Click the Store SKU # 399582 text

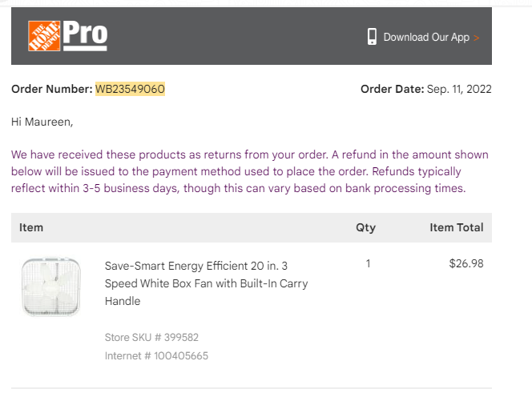point(151,338)
